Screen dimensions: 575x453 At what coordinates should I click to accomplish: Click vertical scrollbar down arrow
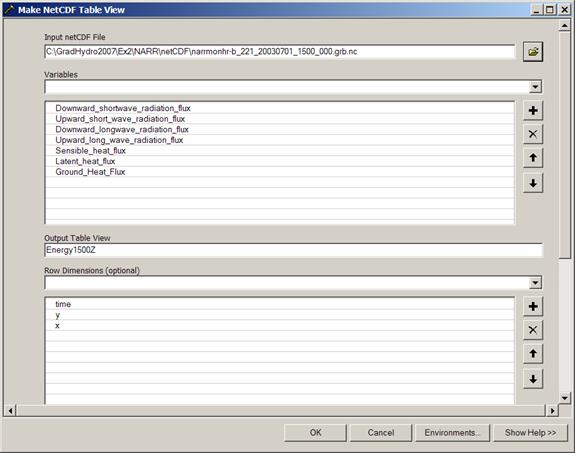pos(564,398)
